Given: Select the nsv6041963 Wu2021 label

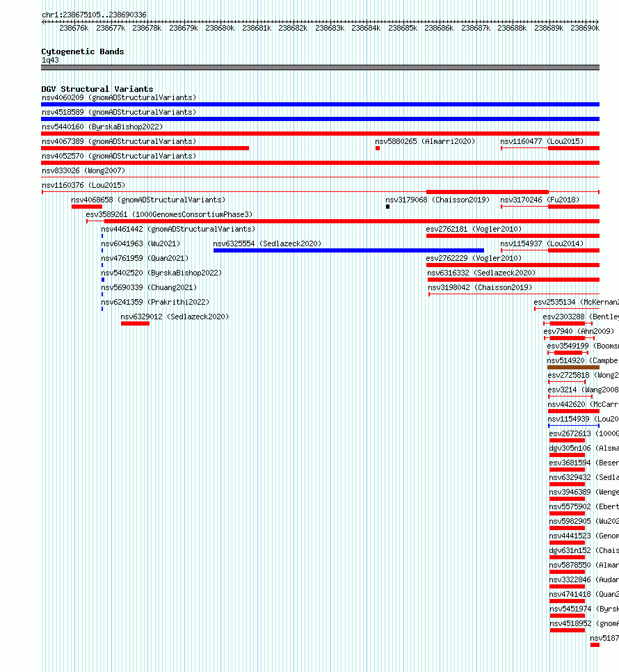Looking at the screenshot, I should tap(140, 243).
